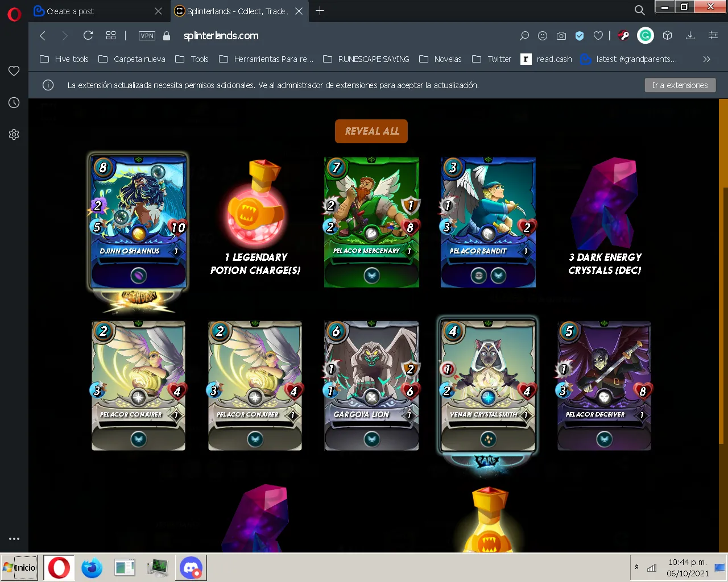Open the Herramientas Para re... bookmark folder
Screen dimensions: 728x582
[266, 59]
